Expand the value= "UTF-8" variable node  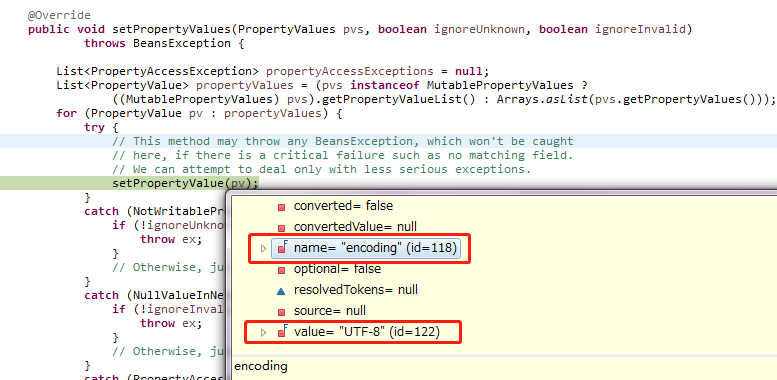[263, 332]
